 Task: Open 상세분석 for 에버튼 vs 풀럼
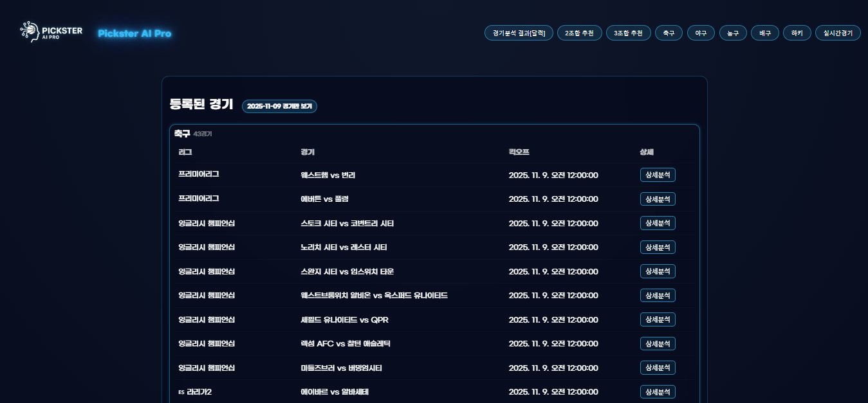coord(658,199)
